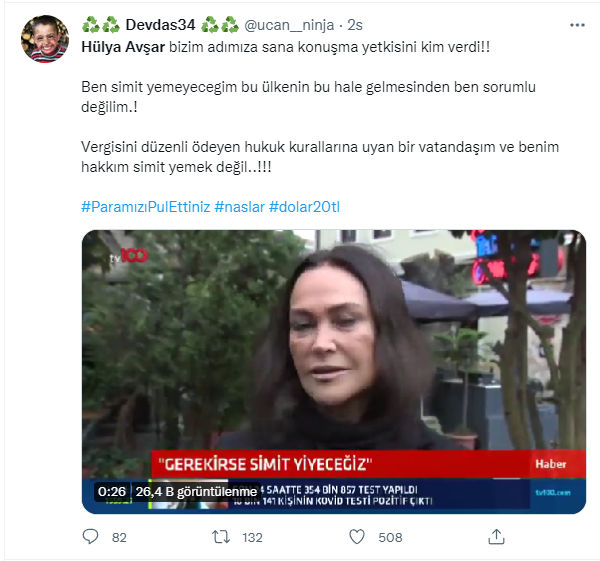
Task: Visit the @ucan__ninja handle
Action: tap(289, 25)
